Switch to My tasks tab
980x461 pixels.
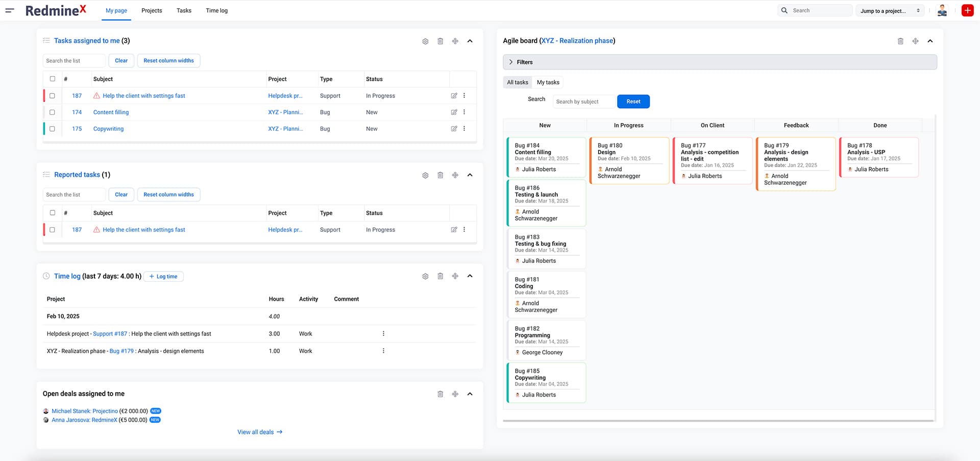click(x=548, y=82)
